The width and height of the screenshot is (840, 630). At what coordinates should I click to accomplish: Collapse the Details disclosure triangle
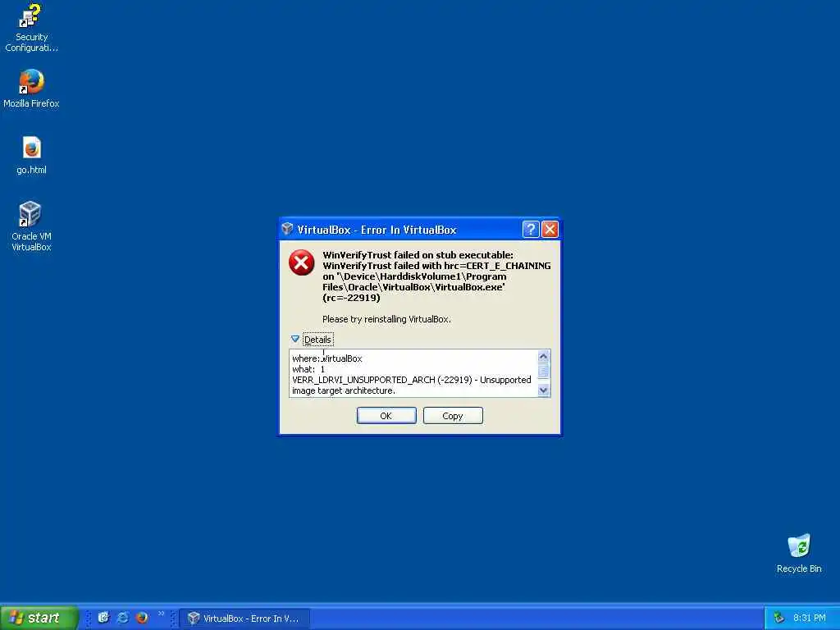click(294, 339)
